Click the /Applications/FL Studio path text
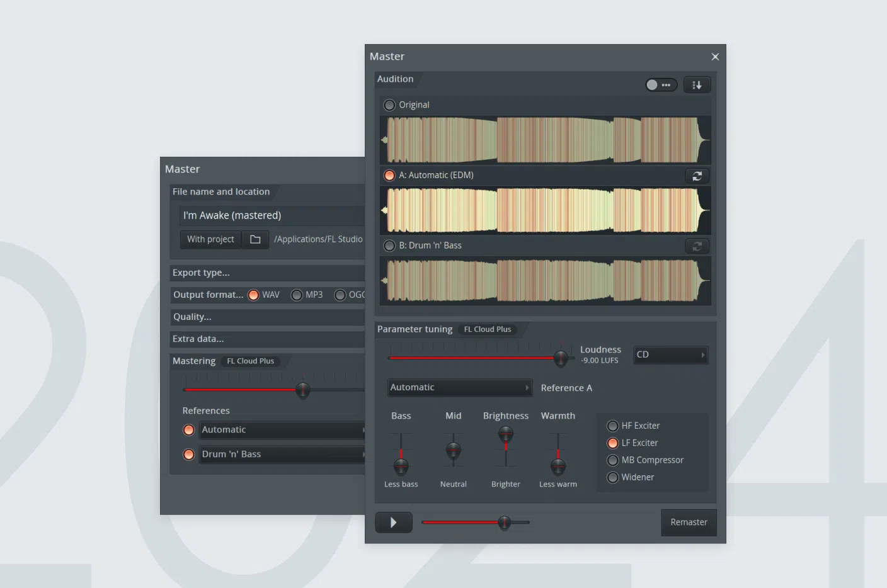 318,239
